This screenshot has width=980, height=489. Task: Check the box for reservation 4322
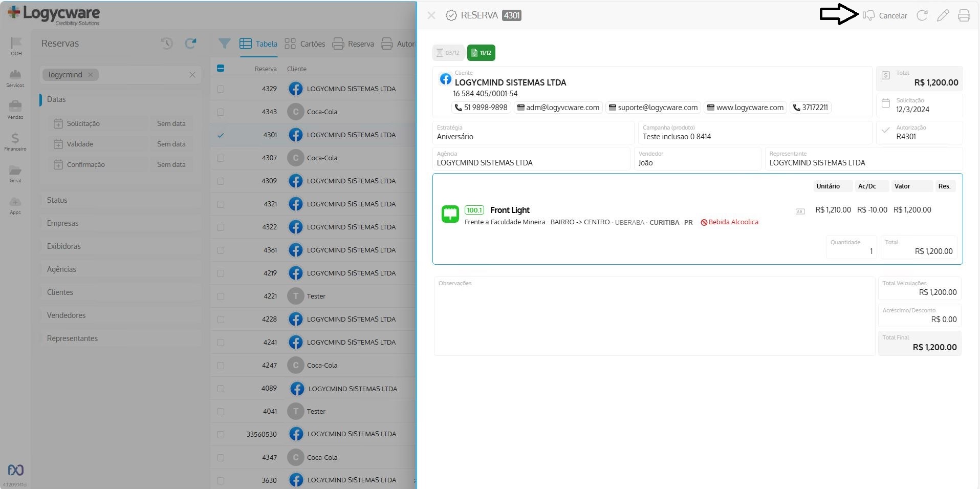coord(221,227)
